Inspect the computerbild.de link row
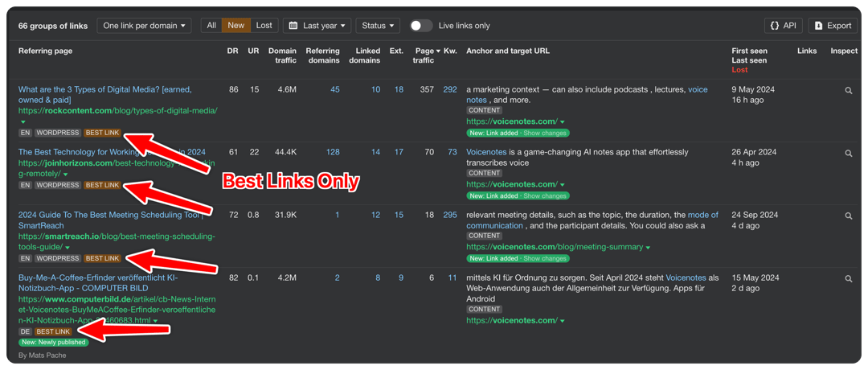Viewport: 868px width, 370px height. point(849,278)
